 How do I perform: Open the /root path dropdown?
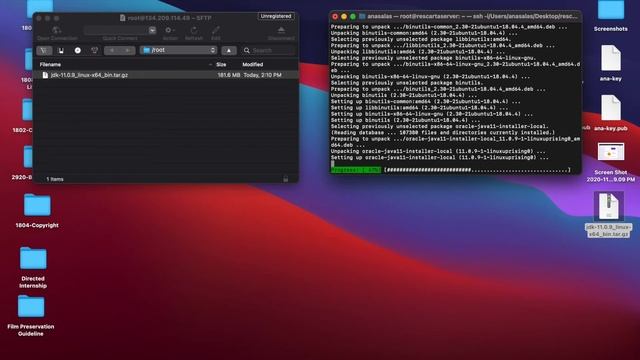(x=178, y=50)
